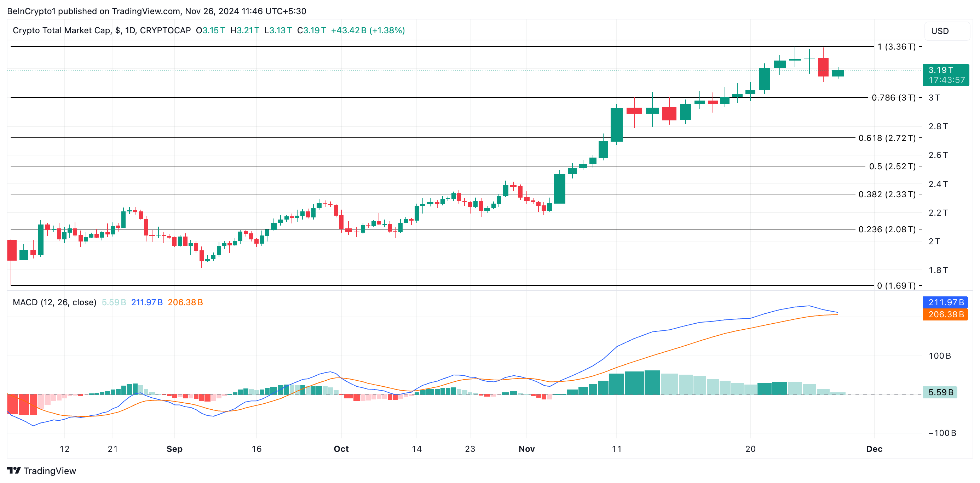Click the −100 B MACD axis label
Viewport: 980px width, 483px height.
click(x=942, y=433)
